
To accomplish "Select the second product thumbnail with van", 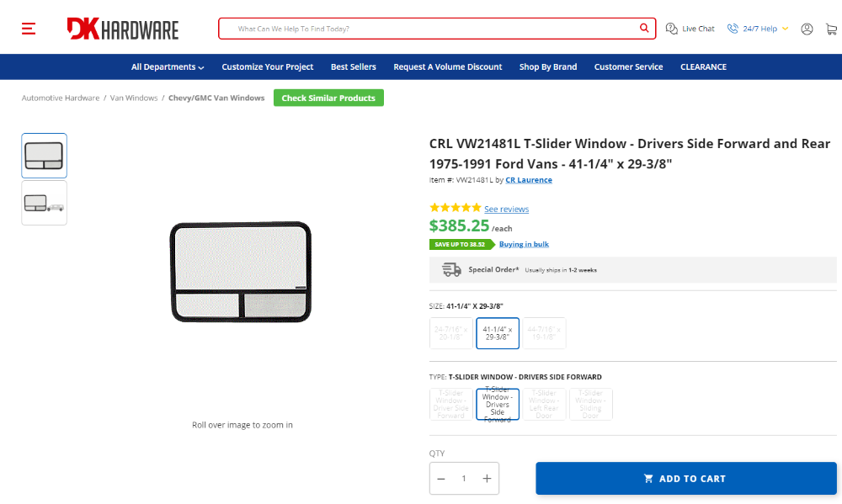I will [44, 203].
